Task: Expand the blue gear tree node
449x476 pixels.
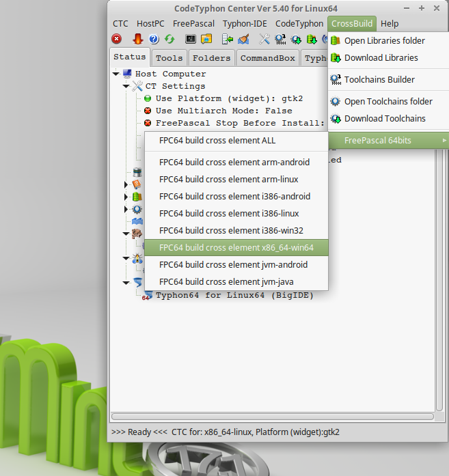Action: [x=126, y=209]
